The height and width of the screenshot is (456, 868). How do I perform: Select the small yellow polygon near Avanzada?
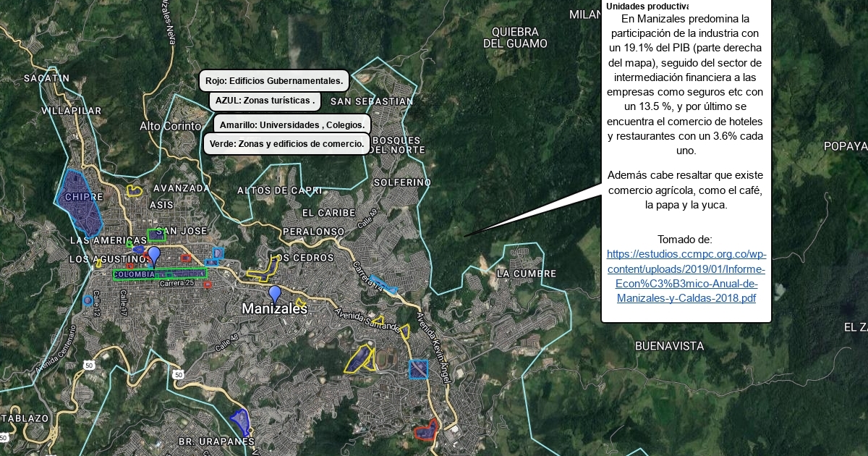coord(135,190)
